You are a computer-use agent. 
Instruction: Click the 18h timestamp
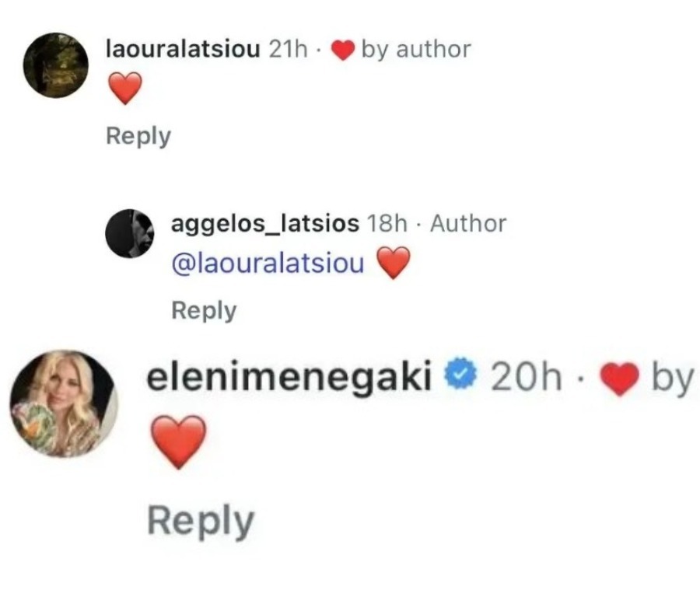coord(387,224)
